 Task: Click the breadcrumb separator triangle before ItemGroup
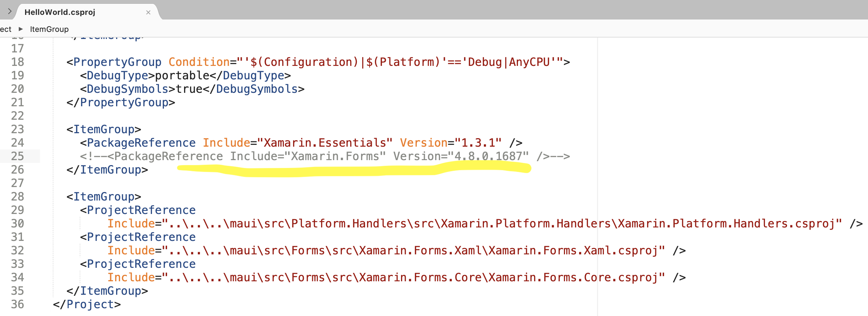pyautogui.click(x=21, y=29)
